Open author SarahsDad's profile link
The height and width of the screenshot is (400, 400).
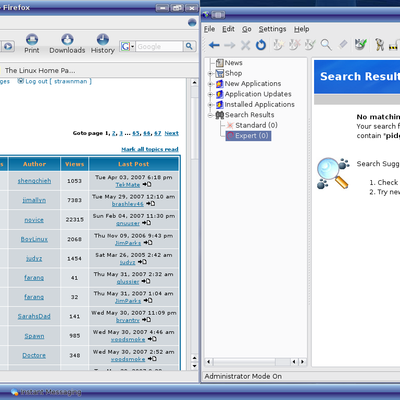click(x=34, y=316)
